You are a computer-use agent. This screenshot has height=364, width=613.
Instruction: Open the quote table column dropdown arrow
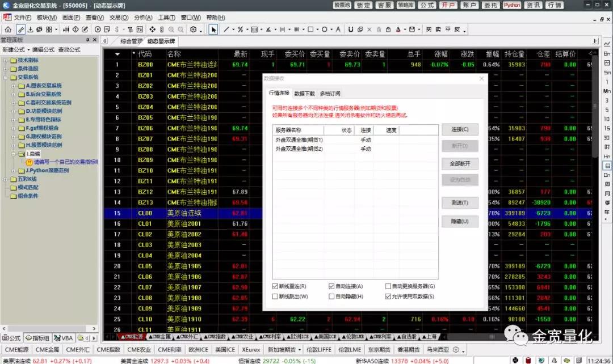point(117,54)
